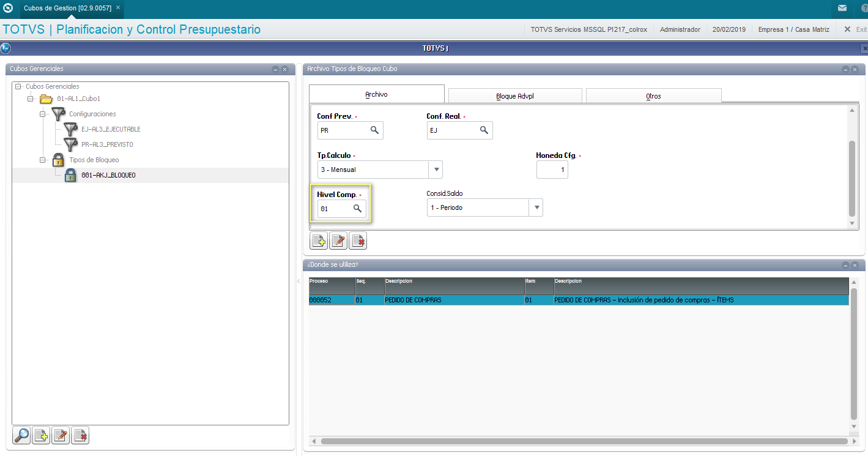Click 'TOTVS Servicios MSSQL P1217_colrox' environment label
868x456 pixels.
click(x=589, y=29)
